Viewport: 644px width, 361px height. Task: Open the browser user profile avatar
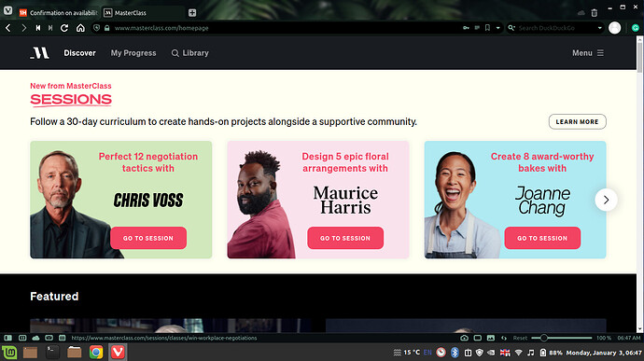pos(614,28)
